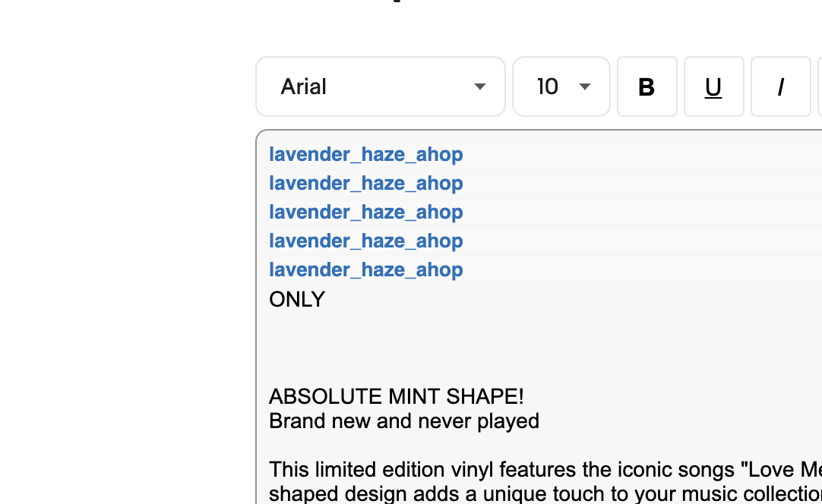Viewport: 822px width, 504px height.
Task: Click the fourth lavender_haze_ahop link
Action: point(366,241)
